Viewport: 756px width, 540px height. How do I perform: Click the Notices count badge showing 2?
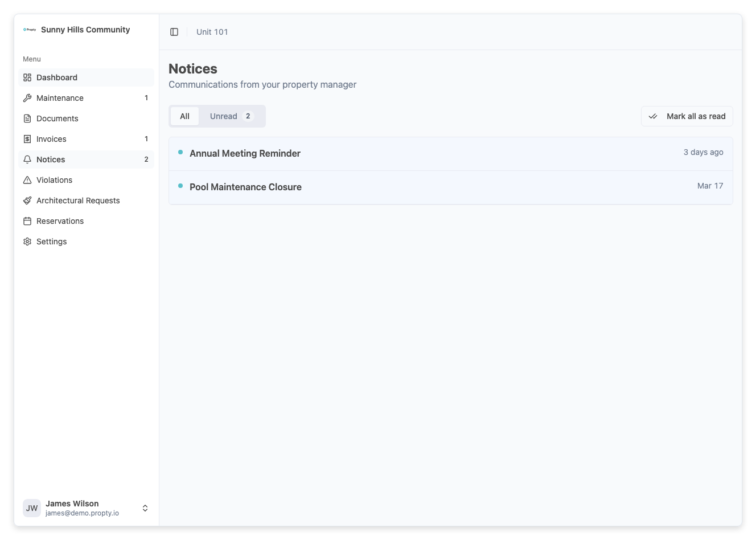point(146,159)
